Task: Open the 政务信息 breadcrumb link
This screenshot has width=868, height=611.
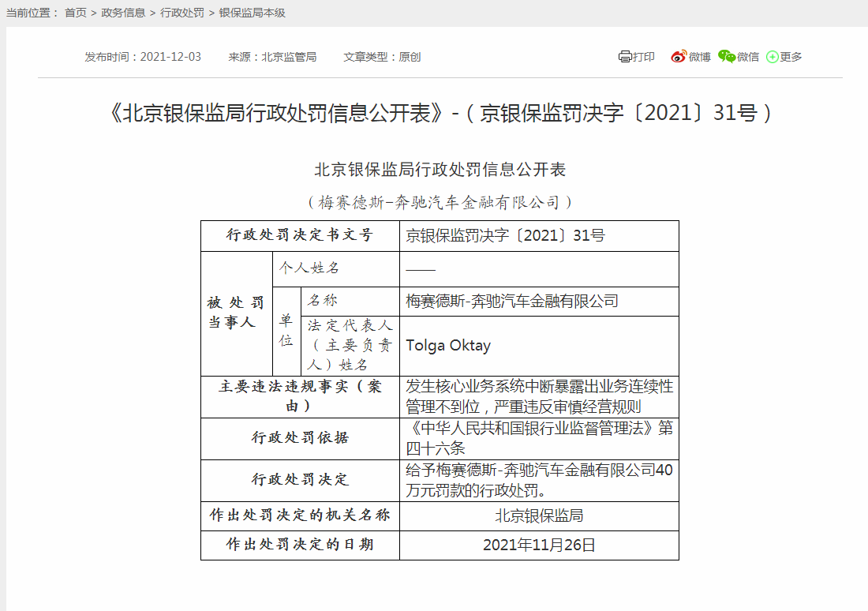Action: pyautogui.click(x=123, y=13)
